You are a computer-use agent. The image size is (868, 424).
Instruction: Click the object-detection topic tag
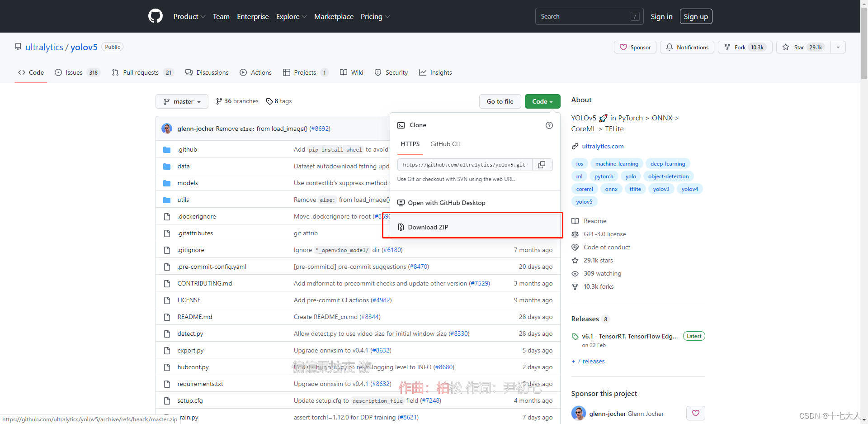[x=668, y=176]
